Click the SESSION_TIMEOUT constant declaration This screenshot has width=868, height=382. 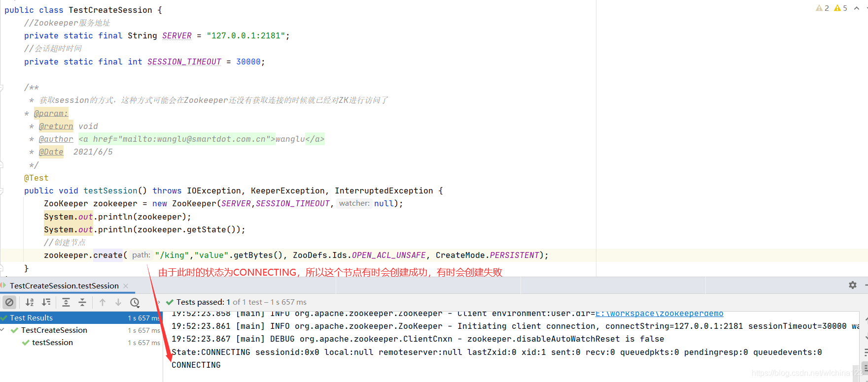[x=184, y=62]
